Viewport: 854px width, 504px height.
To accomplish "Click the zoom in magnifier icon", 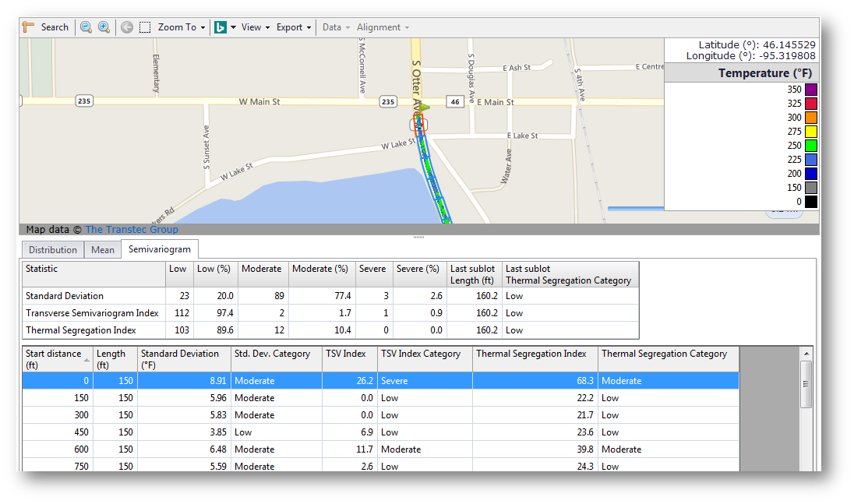I will (x=104, y=27).
